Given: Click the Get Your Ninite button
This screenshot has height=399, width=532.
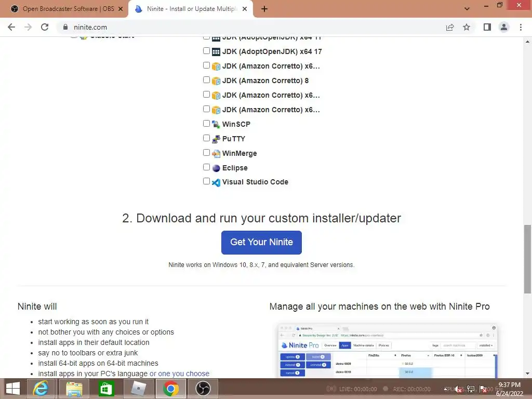Looking at the screenshot, I should pos(261,242).
